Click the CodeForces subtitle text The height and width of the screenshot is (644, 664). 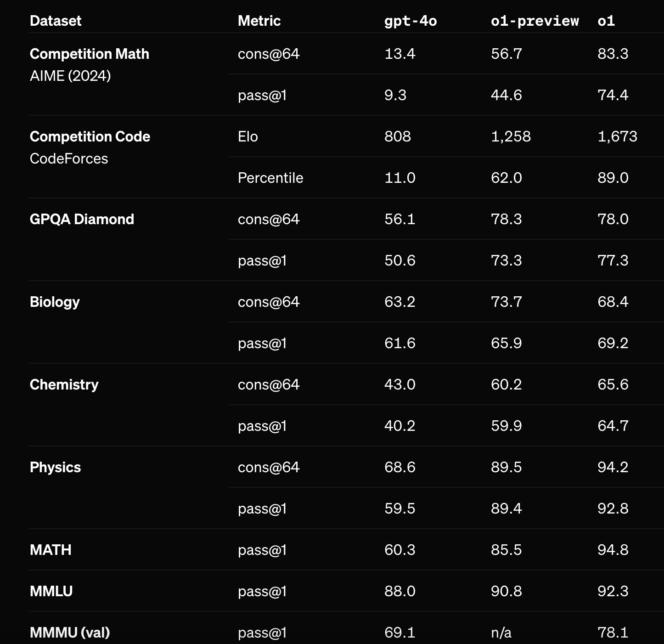[69, 158]
